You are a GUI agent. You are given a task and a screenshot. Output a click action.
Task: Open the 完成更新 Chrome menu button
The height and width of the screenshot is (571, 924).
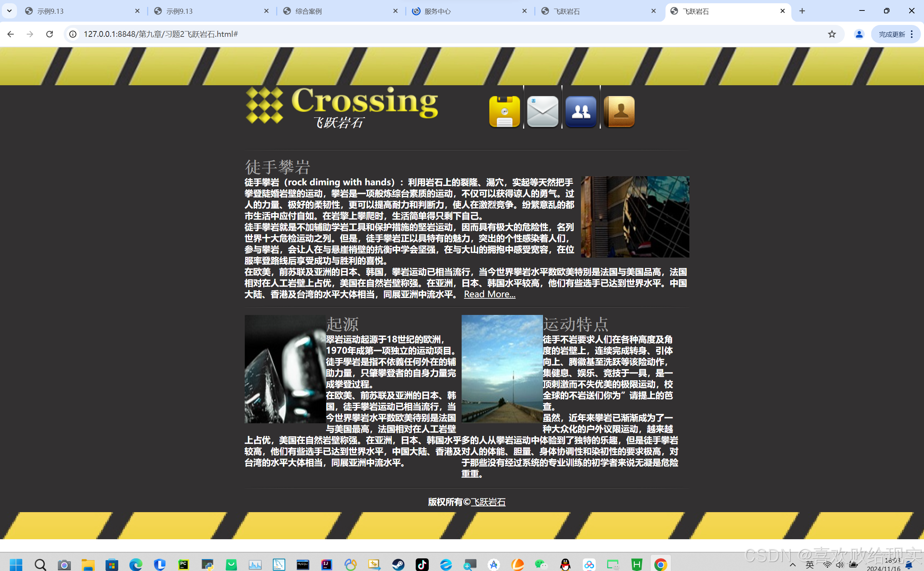896,34
